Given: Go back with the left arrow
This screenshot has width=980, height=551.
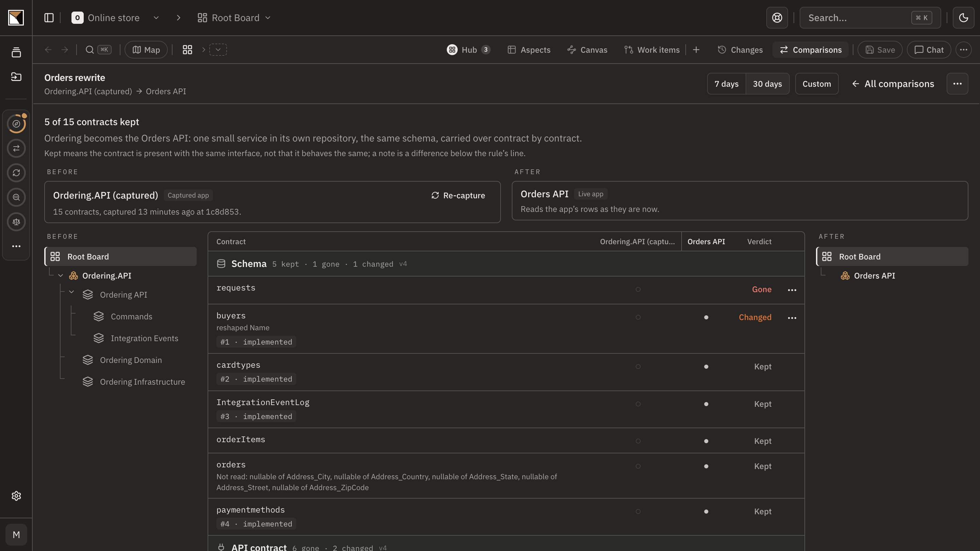Looking at the screenshot, I should 48,50.
